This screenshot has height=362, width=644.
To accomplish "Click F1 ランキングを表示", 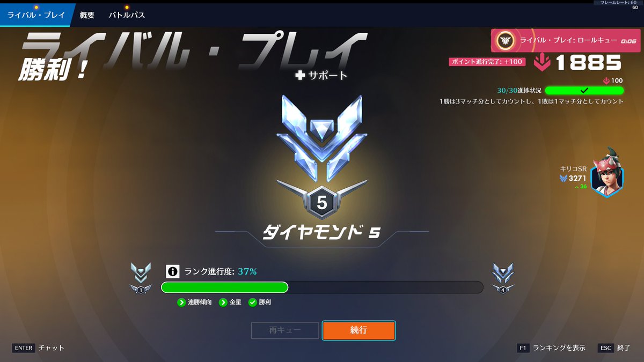I will (551, 348).
